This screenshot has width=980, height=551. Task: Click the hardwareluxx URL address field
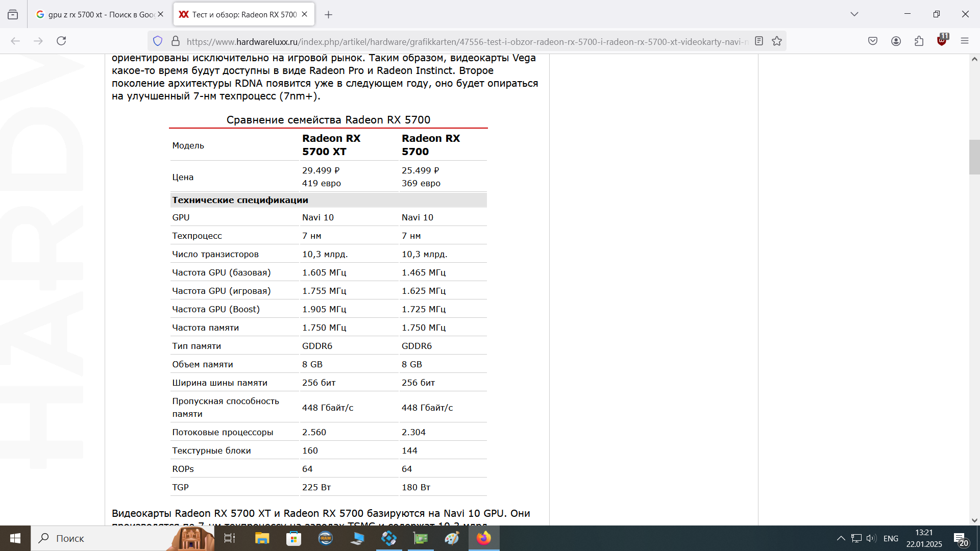[x=459, y=42]
